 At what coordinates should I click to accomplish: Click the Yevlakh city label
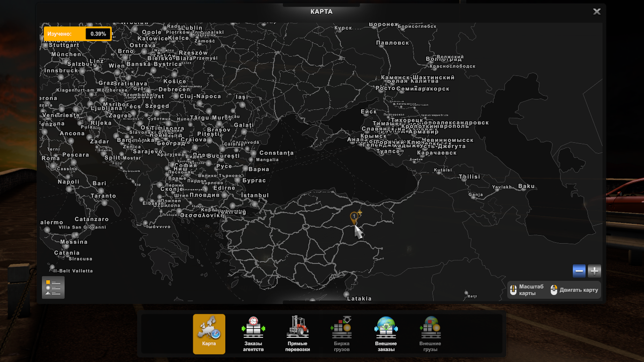(502, 187)
